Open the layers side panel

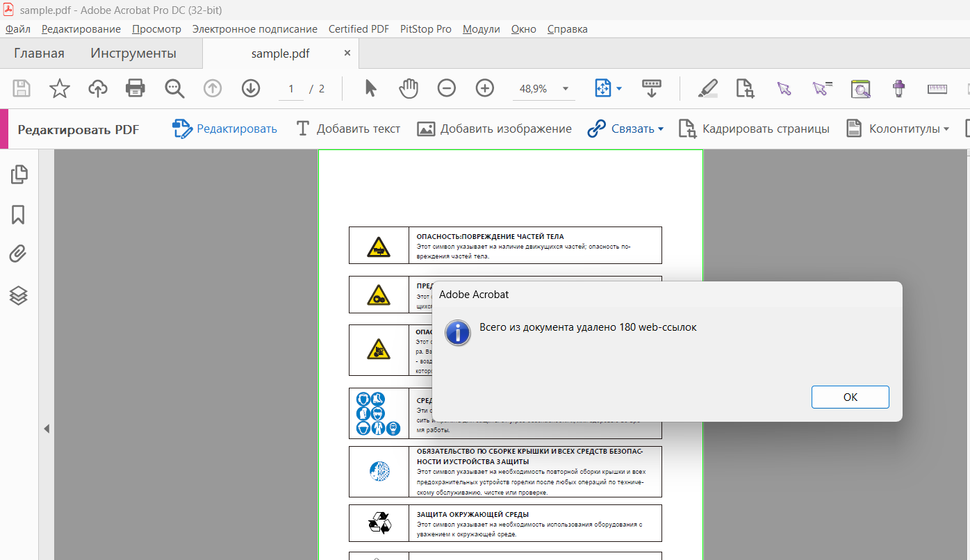pos(19,295)
